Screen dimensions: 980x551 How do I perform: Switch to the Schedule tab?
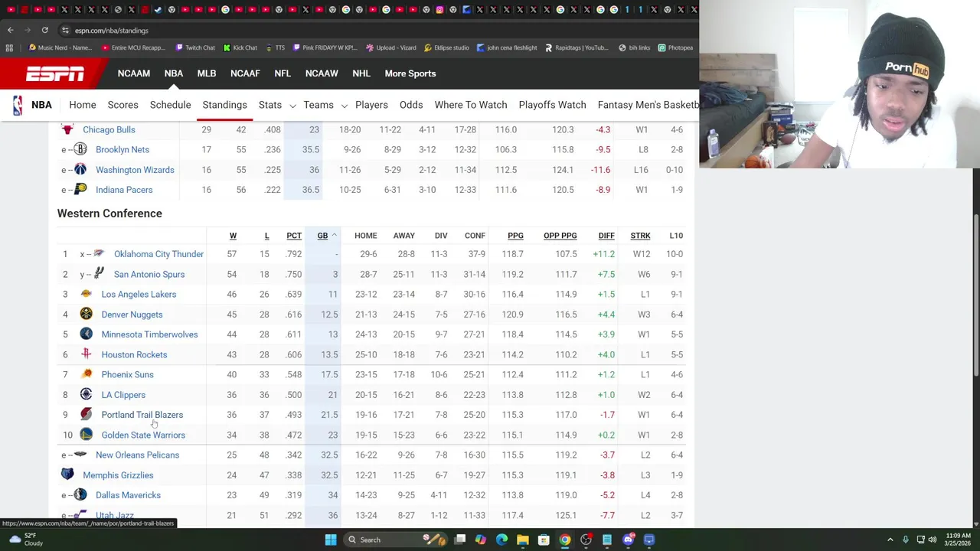(170, 105)
